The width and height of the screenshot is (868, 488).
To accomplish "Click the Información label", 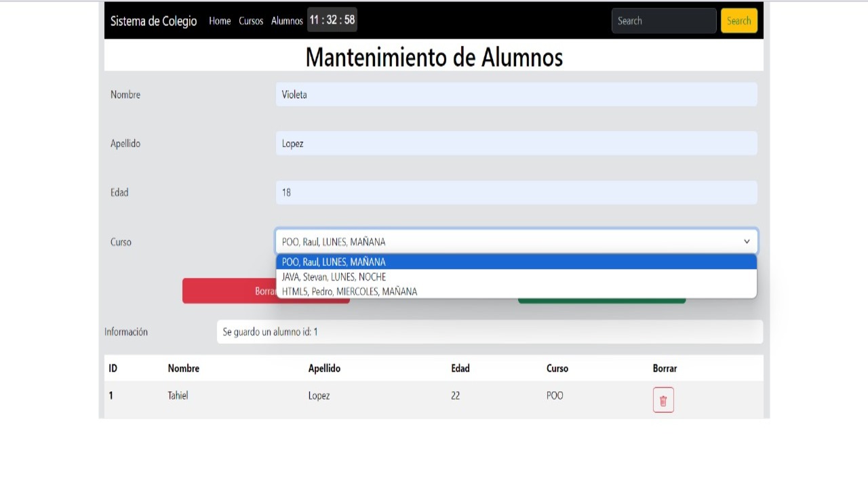I will [x=126, y=332].
